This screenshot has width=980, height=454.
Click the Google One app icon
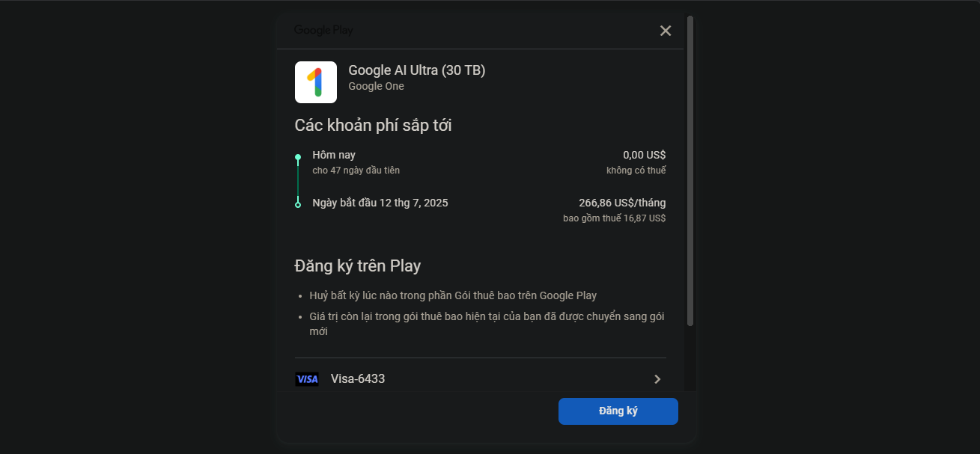tap(316, 82)
